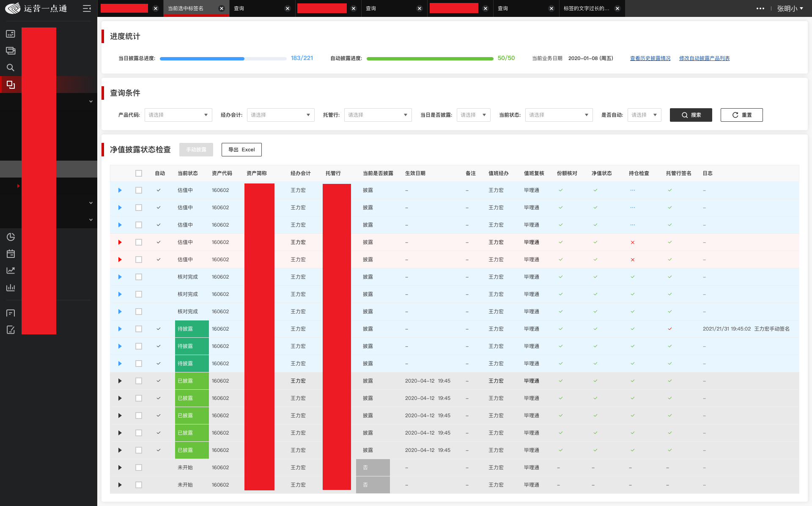Open the calendar sidebar icon

click(11, 254)
